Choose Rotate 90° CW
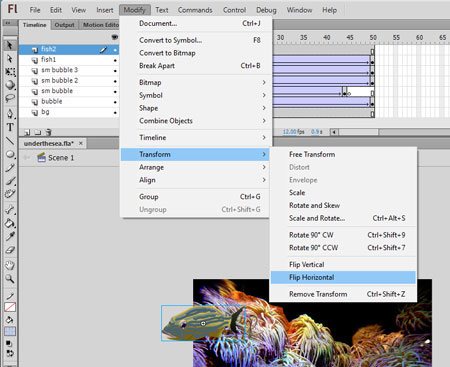Image resolution: width=450 pixels, height=367 pixels. tap(343, 235)
